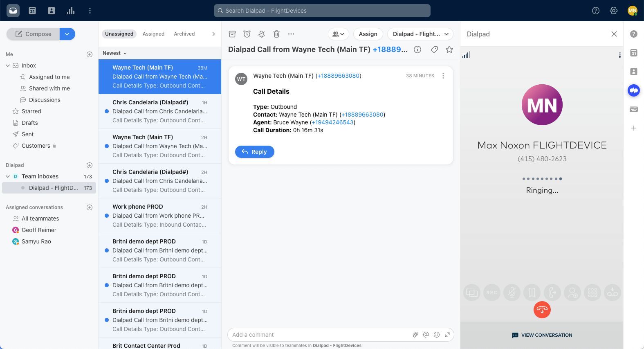Switch to the Archived tab
Screen dimensions: 644x349
point(184,34)
